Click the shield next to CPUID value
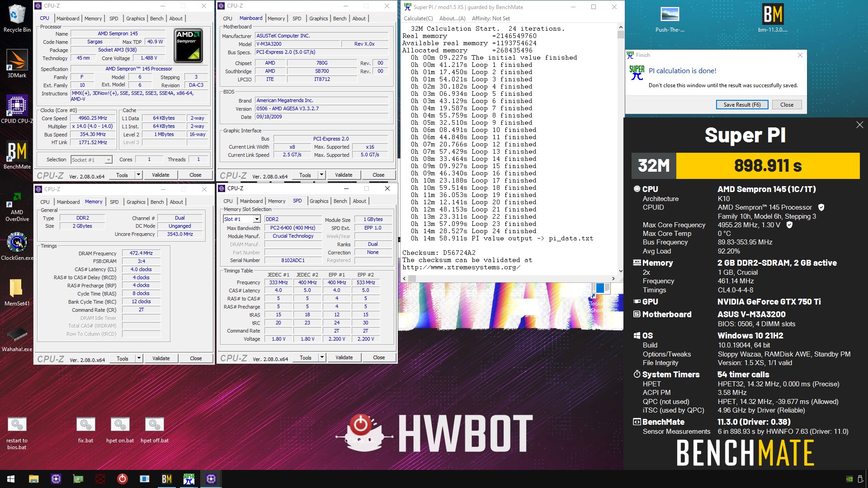The image size is (868, 488). tap(821, 207)
